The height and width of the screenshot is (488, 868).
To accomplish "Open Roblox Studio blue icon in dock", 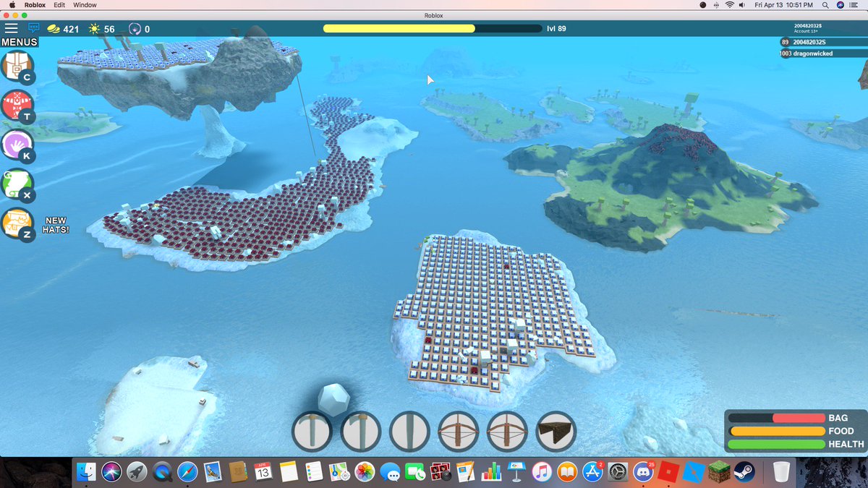I will pyautogui.click(x=694, y=472).
